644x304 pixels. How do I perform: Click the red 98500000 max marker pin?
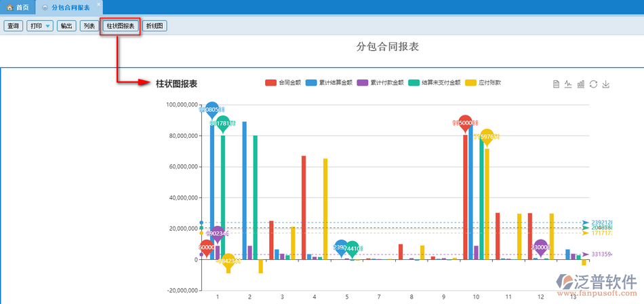(x=465, y=123)
